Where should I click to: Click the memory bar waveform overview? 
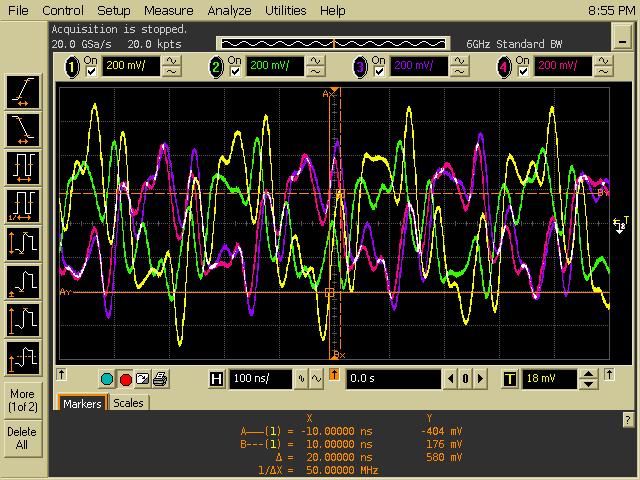pos(332,43)
